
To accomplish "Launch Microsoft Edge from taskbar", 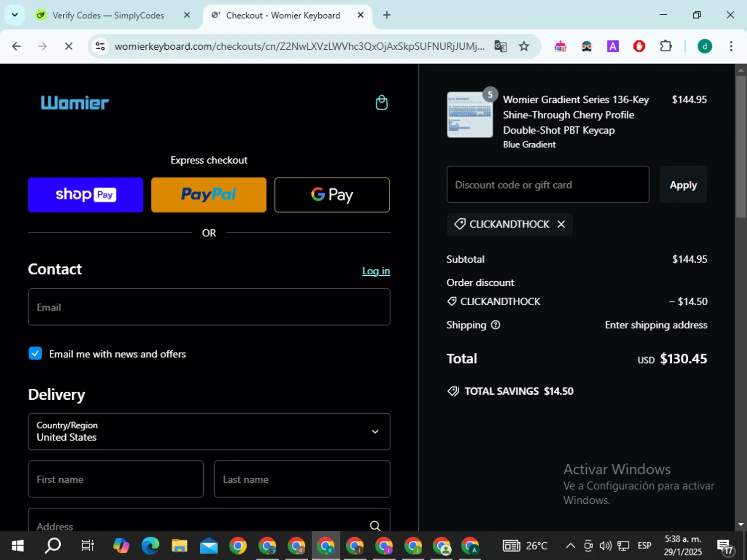I will pyautogui.click(x=150, y=546).
